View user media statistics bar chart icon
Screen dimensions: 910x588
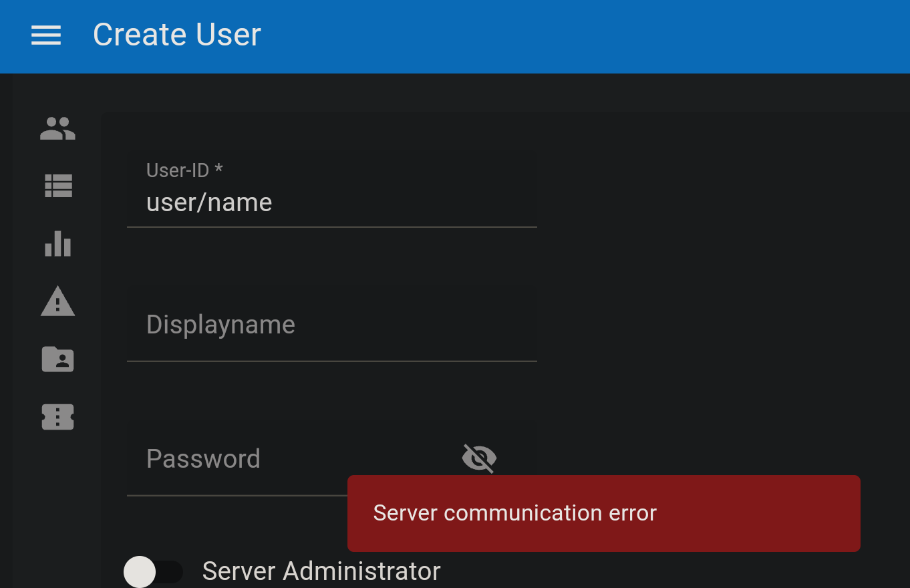[x=57, y=245]
